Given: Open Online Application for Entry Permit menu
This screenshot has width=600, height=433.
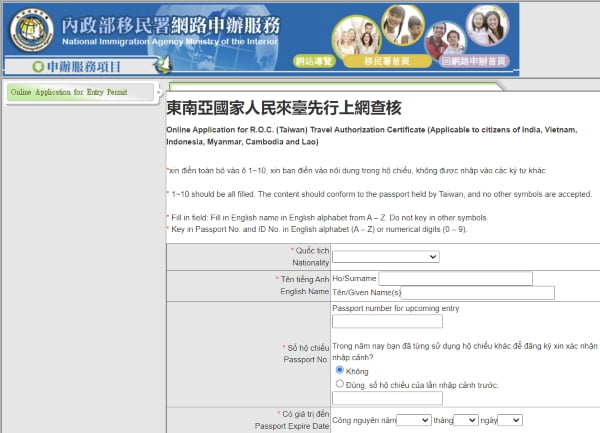Looking at the screenshot, I should tap(80, 92).
